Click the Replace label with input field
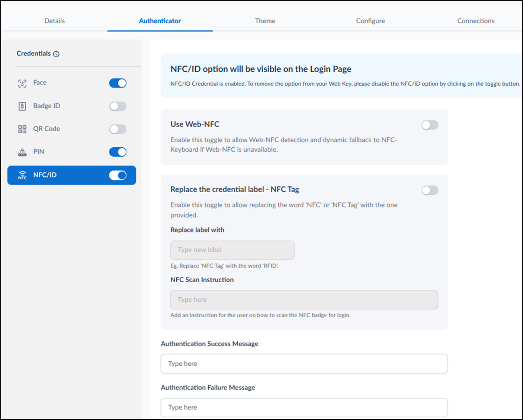Viewport: 523px width, 420px height. [x=232, y=250]
